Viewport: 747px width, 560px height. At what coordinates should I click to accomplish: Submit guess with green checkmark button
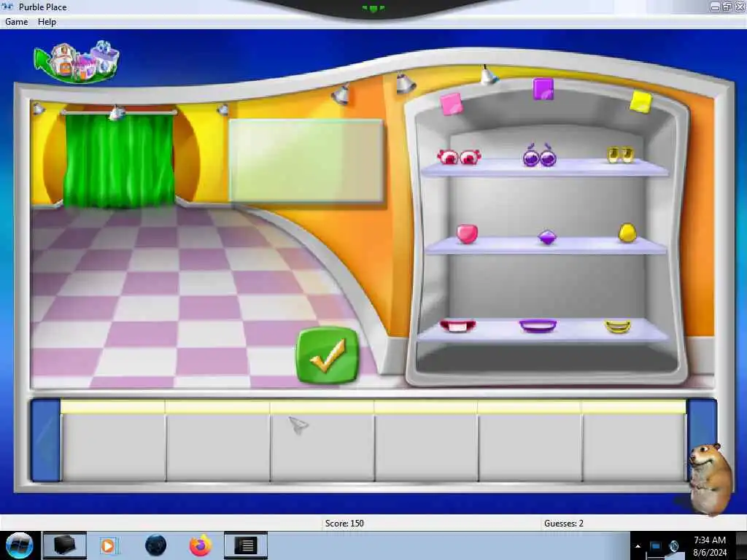pos(328,355)
